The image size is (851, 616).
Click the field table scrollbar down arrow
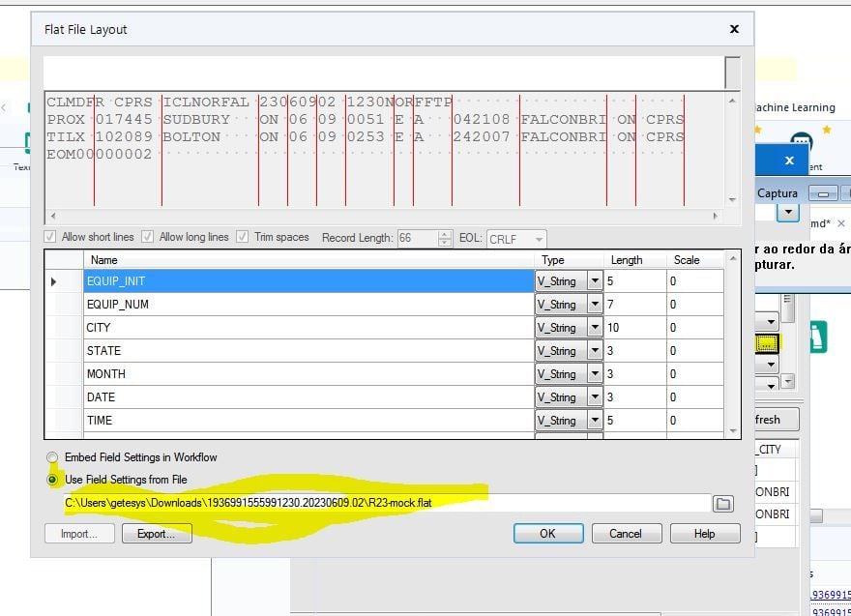point(733,431)
